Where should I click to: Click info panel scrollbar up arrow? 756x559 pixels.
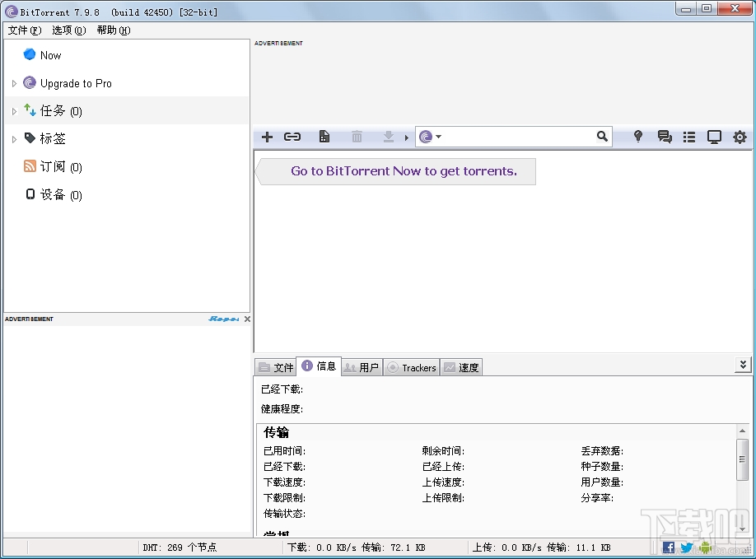click(743, 431)
